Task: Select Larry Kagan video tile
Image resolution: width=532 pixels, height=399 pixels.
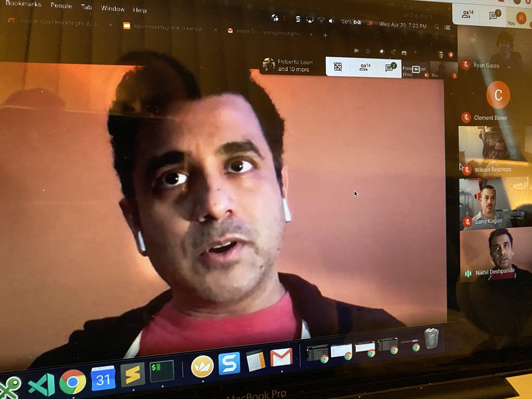Action: tap(496, 204)
